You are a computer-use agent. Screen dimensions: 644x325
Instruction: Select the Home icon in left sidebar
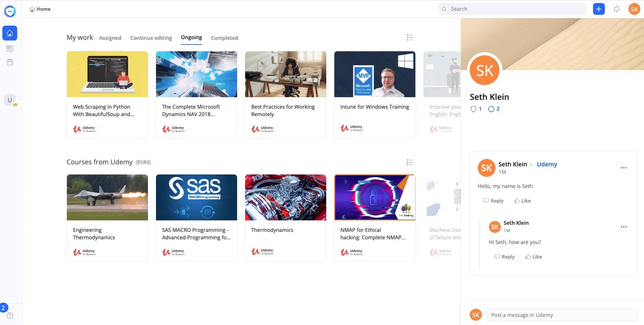(10, 33)
